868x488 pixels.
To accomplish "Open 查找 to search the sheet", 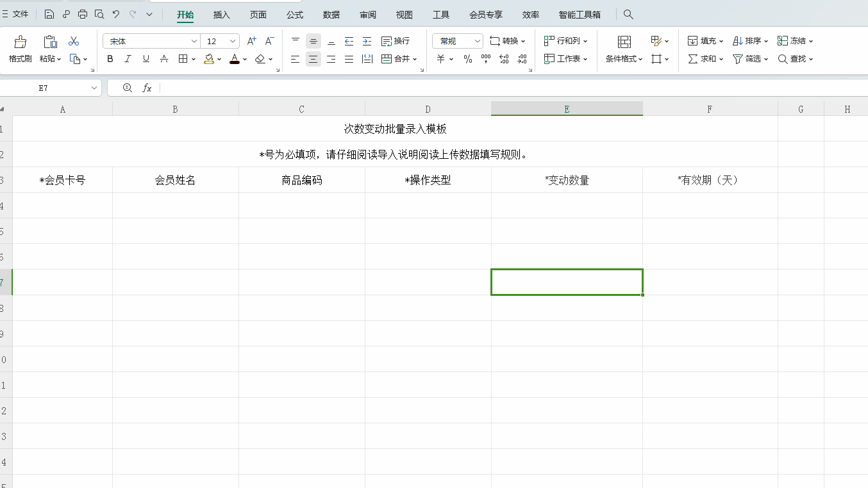I will (x=795, y=59).
